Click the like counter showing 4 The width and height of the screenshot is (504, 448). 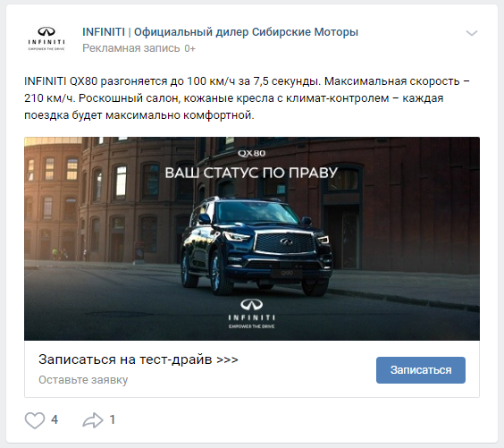55,419
